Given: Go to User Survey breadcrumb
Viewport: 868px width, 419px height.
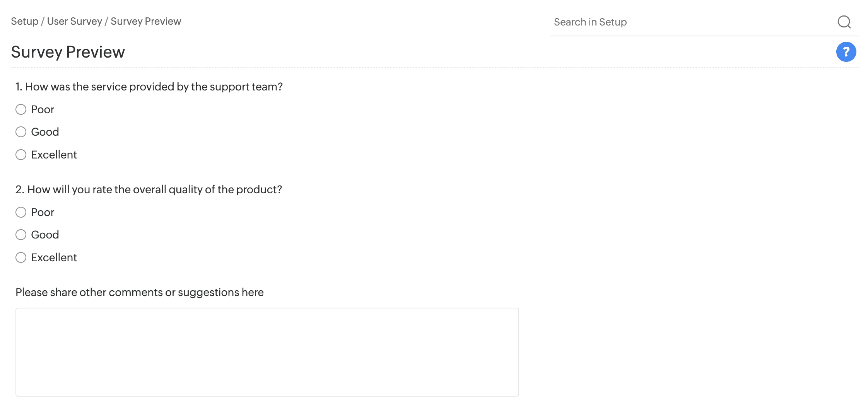Looking at the screenshot, I should (74, 21).
